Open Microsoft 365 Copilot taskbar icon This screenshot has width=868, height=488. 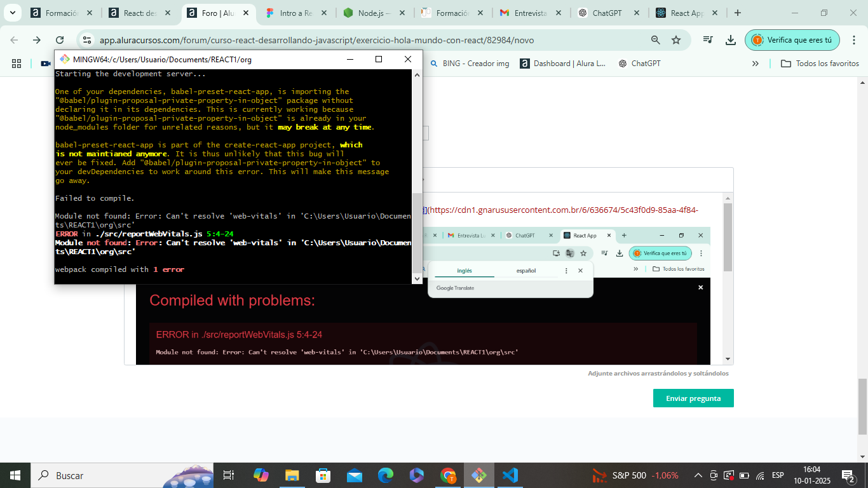(417, 475)
